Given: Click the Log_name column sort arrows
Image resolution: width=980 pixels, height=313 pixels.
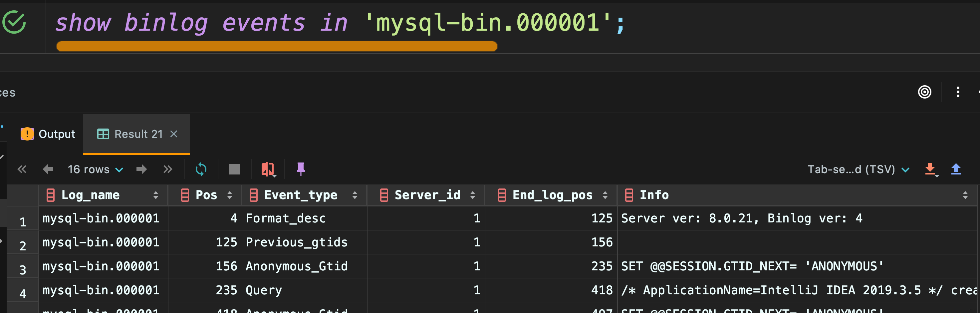Looking at the screenshot, I should [x=155, y=195].
